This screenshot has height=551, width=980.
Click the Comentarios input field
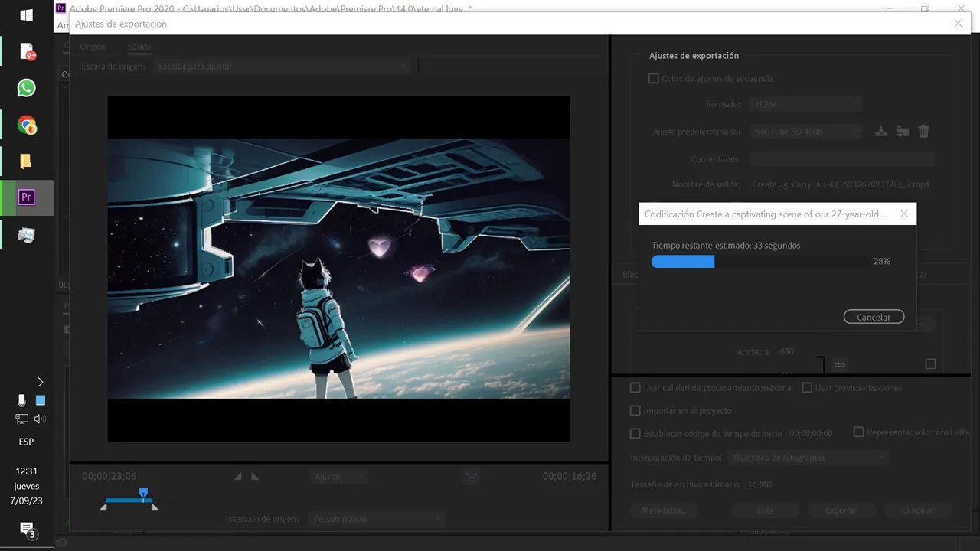842,159
